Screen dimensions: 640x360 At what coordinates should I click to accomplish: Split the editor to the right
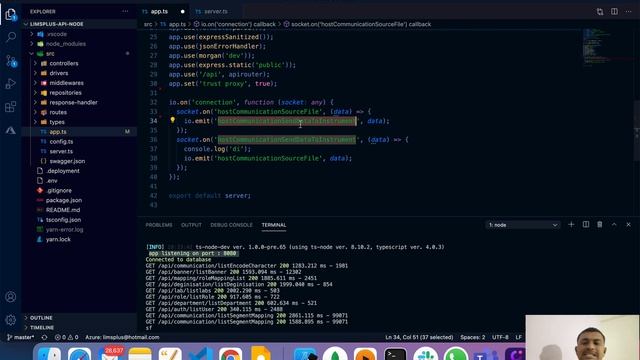[x=614, y=11]
